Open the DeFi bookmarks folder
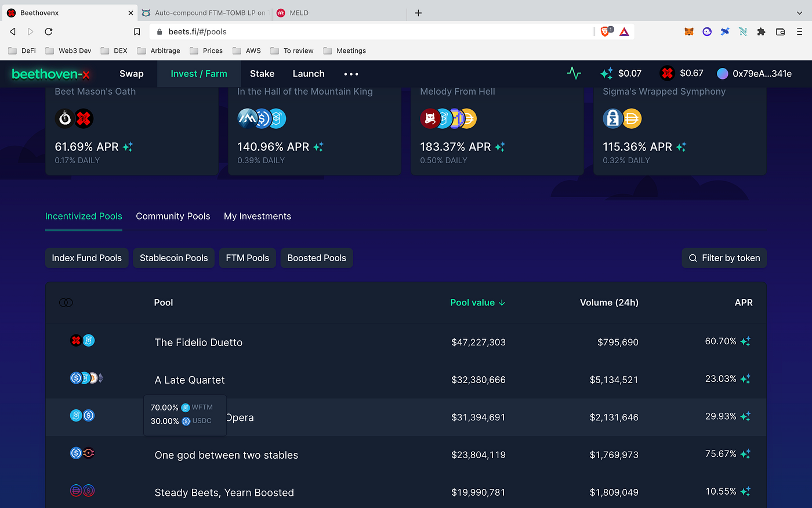 [22, 51]
